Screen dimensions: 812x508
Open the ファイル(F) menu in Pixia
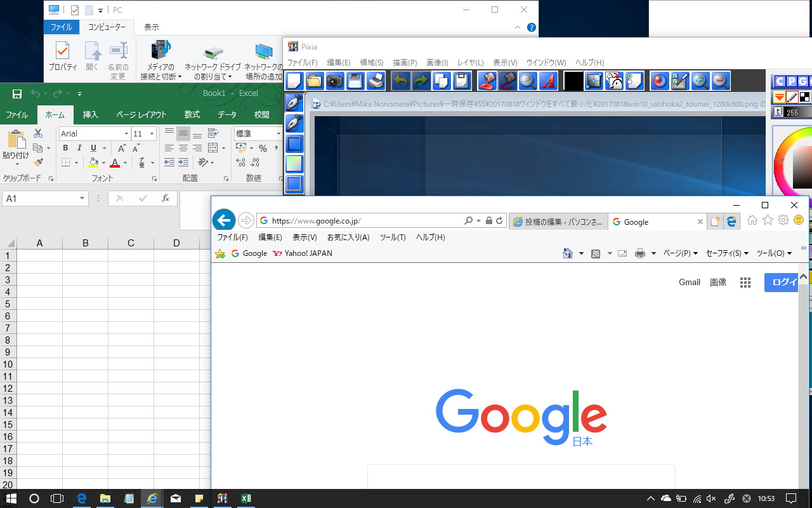(302, 63)
